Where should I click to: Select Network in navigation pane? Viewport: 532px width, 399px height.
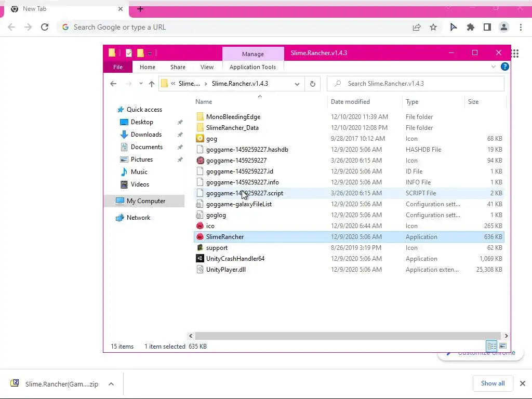pos(138,218)
